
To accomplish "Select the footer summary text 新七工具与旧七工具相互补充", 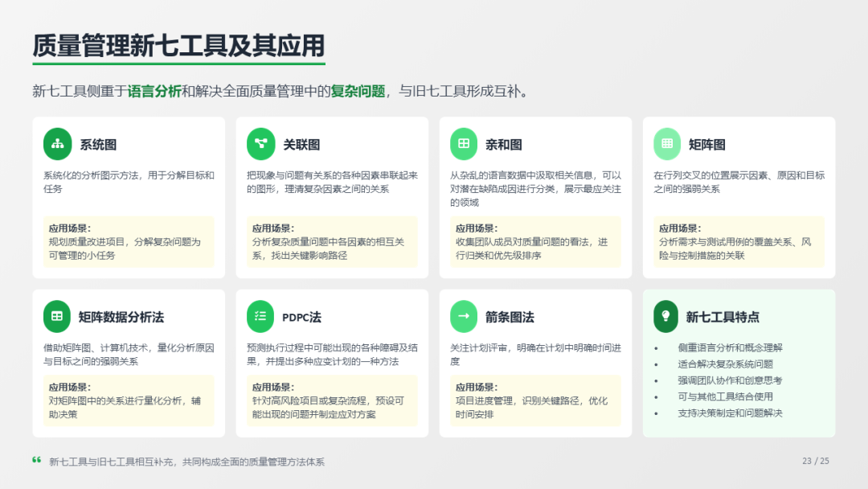I will point(186,462).
